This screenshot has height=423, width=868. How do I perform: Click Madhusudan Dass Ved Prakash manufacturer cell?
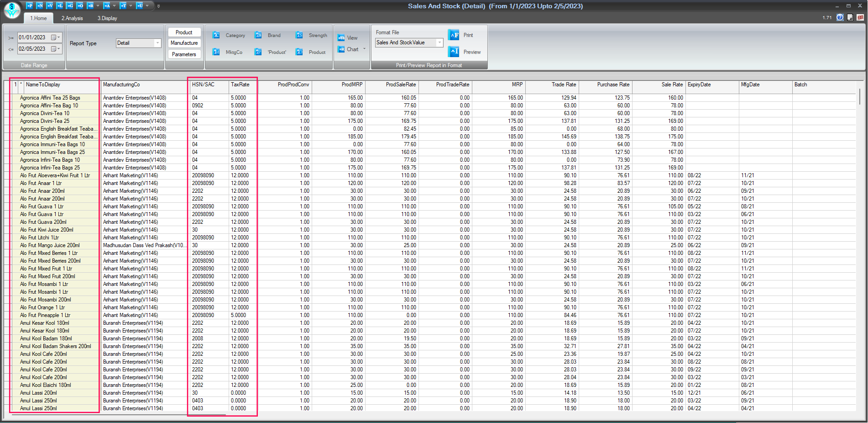145,245
